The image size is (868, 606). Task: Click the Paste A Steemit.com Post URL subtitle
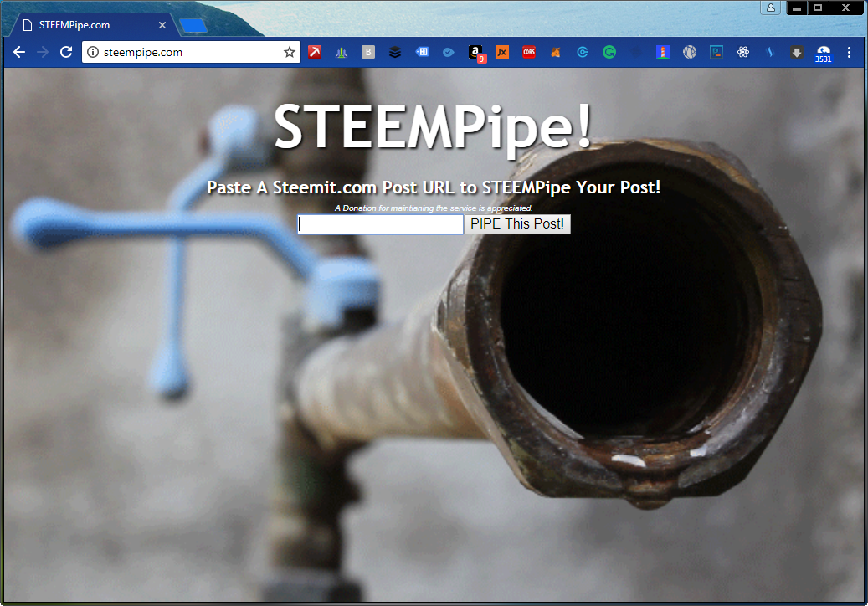tap(434, 187)
